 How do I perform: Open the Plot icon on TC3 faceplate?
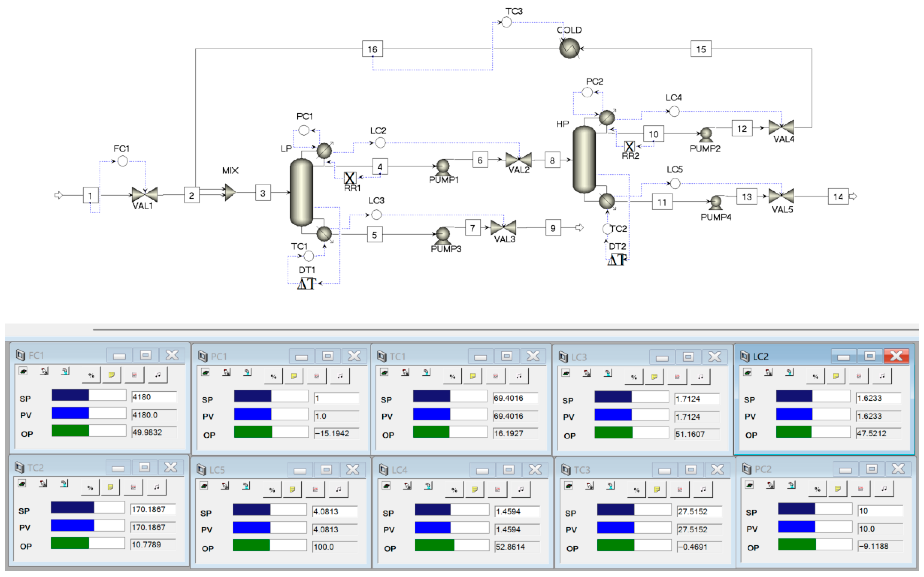[x=680, y=489]
